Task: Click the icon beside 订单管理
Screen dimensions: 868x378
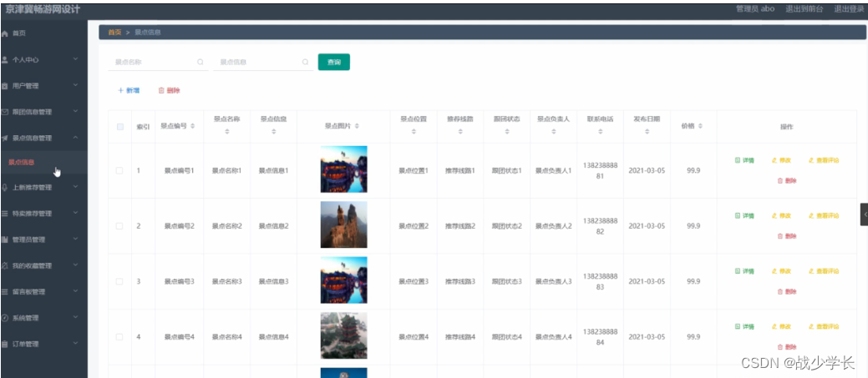Action: [x=5, y=344]
